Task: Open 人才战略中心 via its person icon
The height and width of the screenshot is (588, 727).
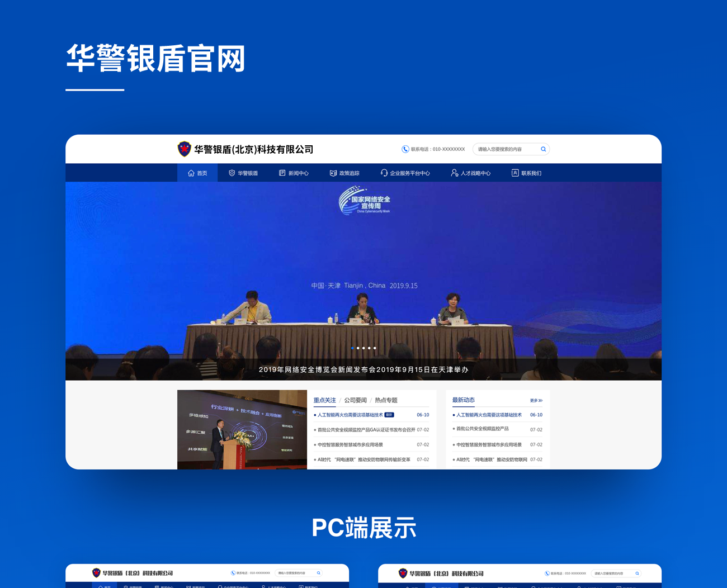Action: [x=455, y=173]
